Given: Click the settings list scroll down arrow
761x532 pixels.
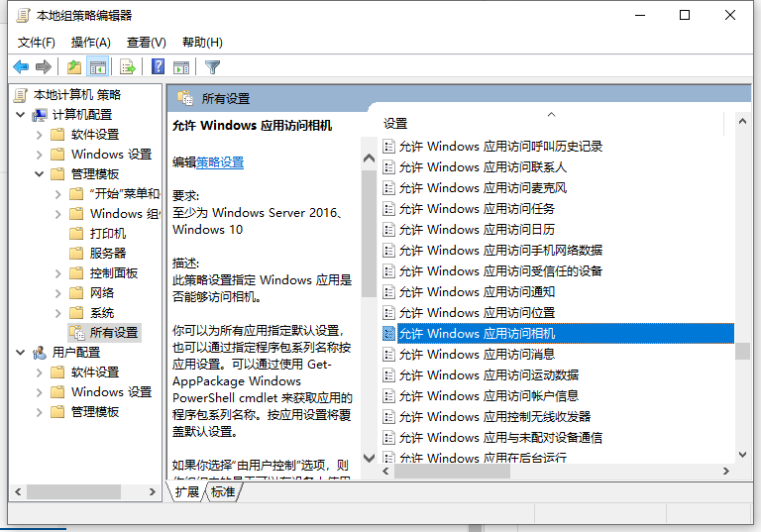Looking at the screenshot, I should pyautogui.click(x=742, y=455).
